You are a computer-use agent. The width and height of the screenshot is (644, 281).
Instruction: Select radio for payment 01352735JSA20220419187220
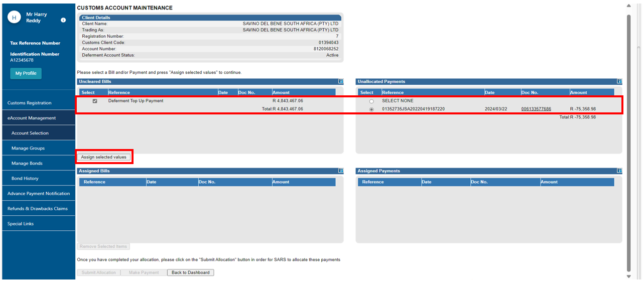(371, 109)
